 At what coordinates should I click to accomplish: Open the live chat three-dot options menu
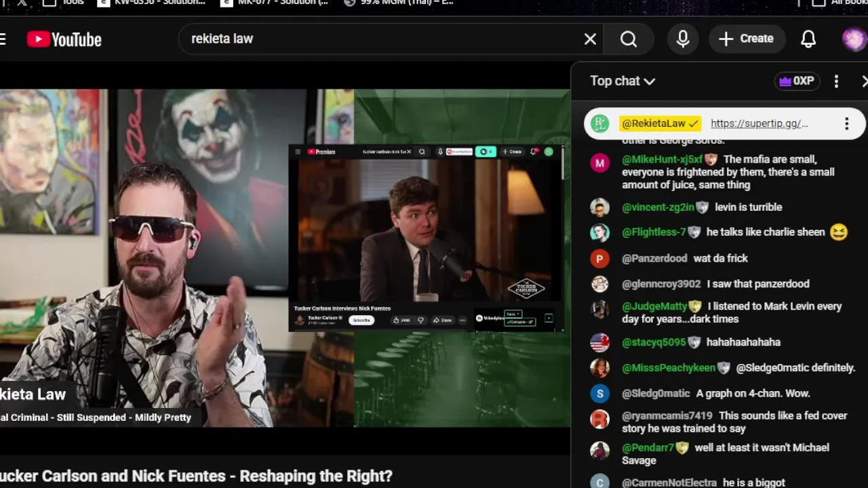[836, 81]
